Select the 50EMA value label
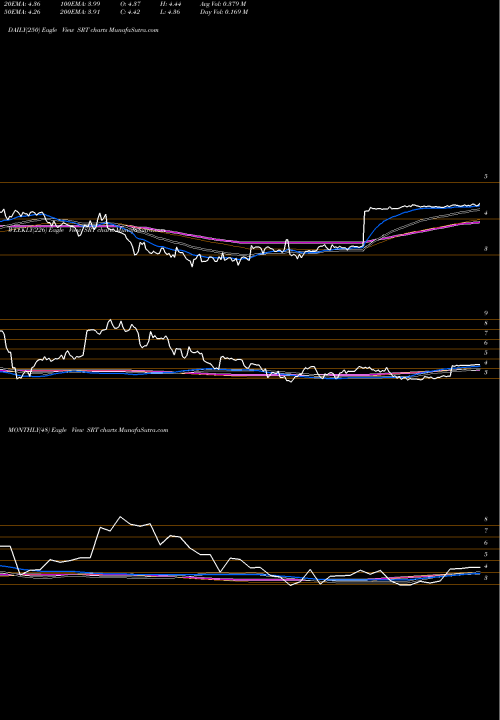Image resolution: width=500 pixels, height=720 pixels. pyautogui.click(x=21, y=12)
